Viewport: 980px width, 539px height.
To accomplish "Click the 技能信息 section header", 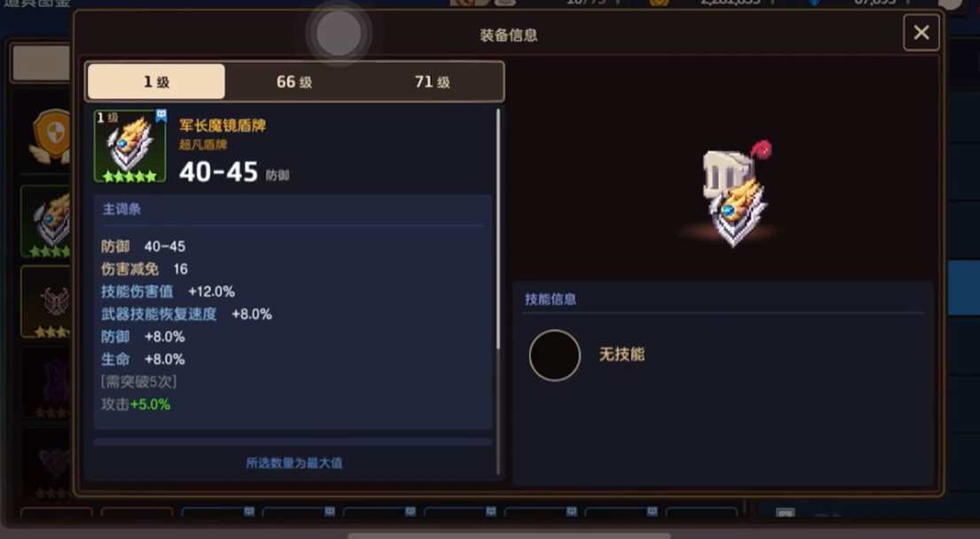I will click(x=551, y=299).
